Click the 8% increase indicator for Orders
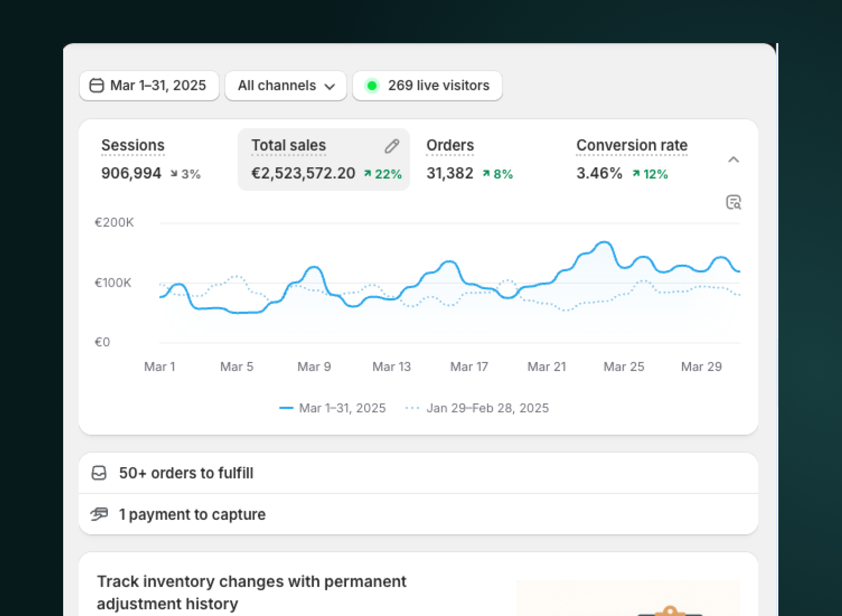 pyautogui.click(x=498, y=174)
